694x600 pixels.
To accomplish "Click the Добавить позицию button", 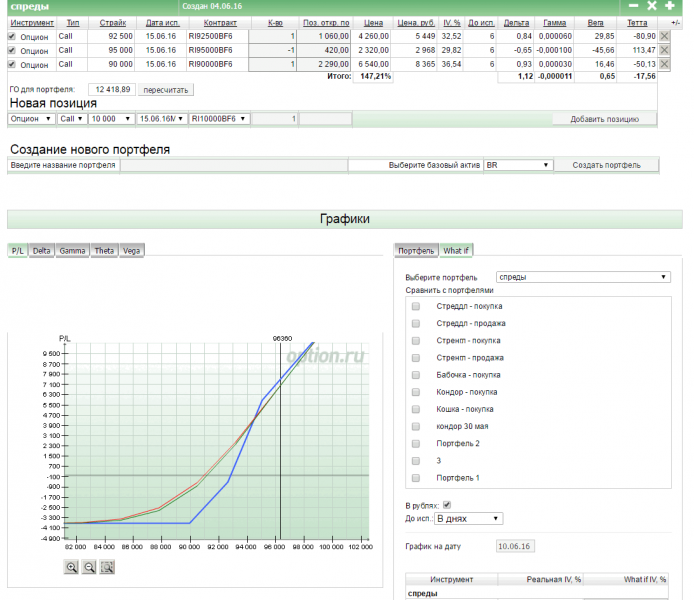I will 605,119.
